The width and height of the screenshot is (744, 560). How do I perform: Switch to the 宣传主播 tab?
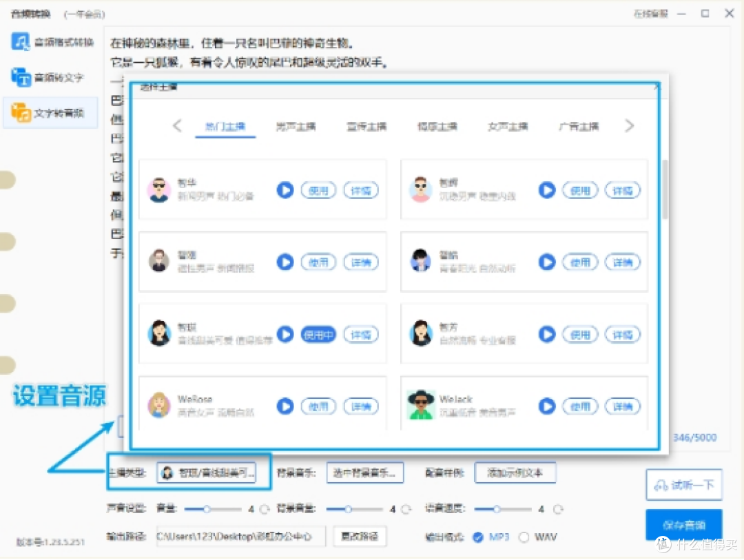(x=366, y=127)
